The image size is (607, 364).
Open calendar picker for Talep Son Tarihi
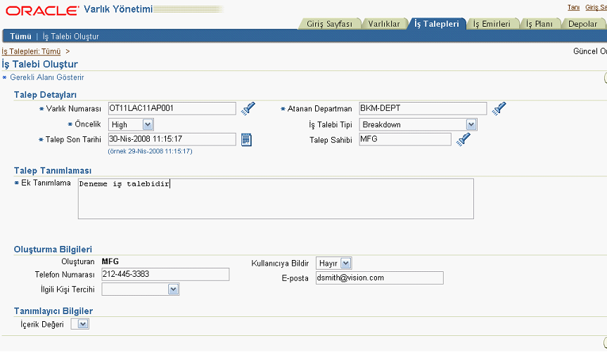click(246, 139)
